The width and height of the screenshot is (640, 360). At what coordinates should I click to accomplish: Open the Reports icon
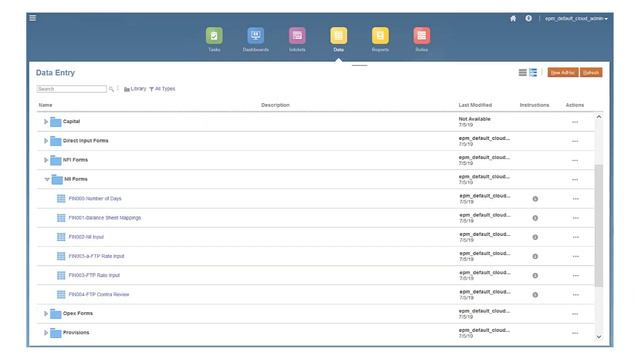tap(380, 36)
